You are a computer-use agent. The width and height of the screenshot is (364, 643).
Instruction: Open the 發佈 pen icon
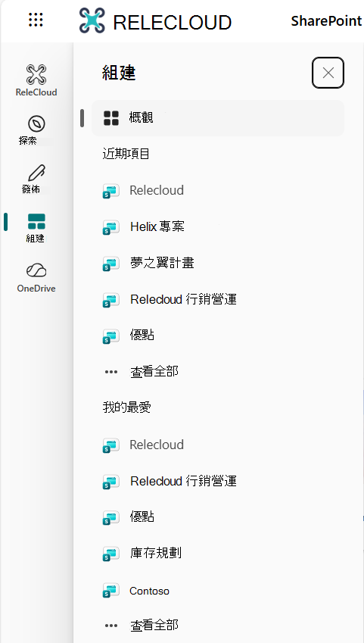click(x=36, y=173)
